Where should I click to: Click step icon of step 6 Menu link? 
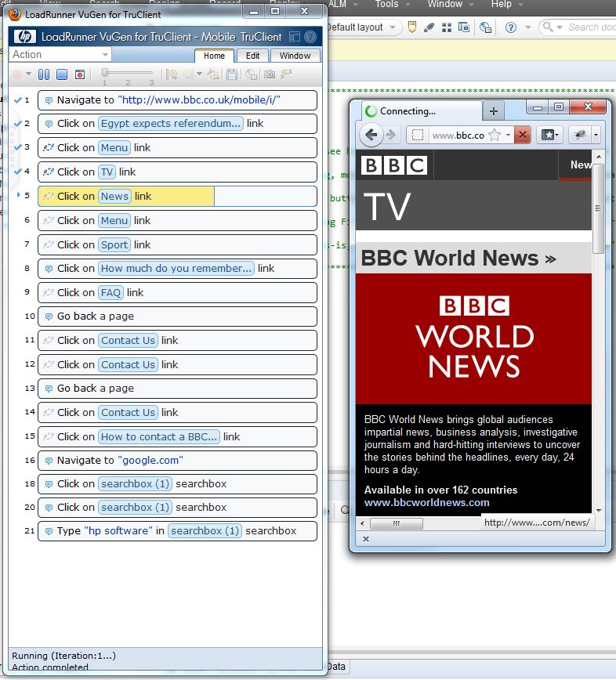(x=49, y=220)
